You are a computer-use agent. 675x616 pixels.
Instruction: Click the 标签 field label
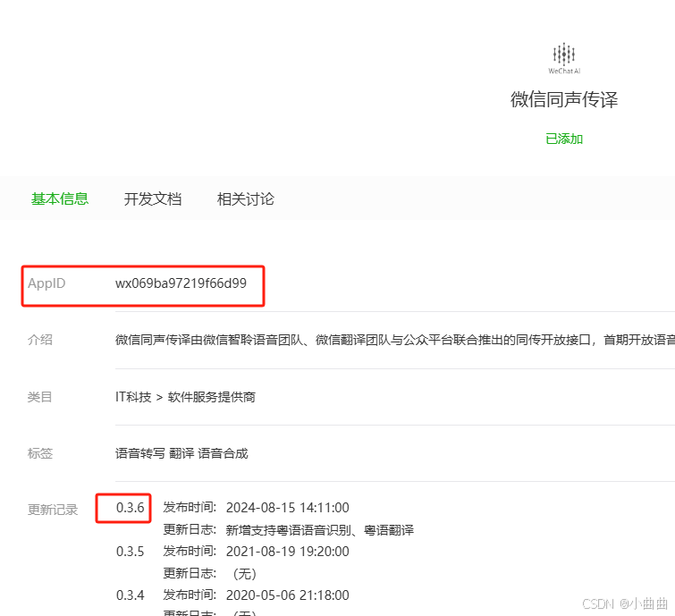point(40,453)
